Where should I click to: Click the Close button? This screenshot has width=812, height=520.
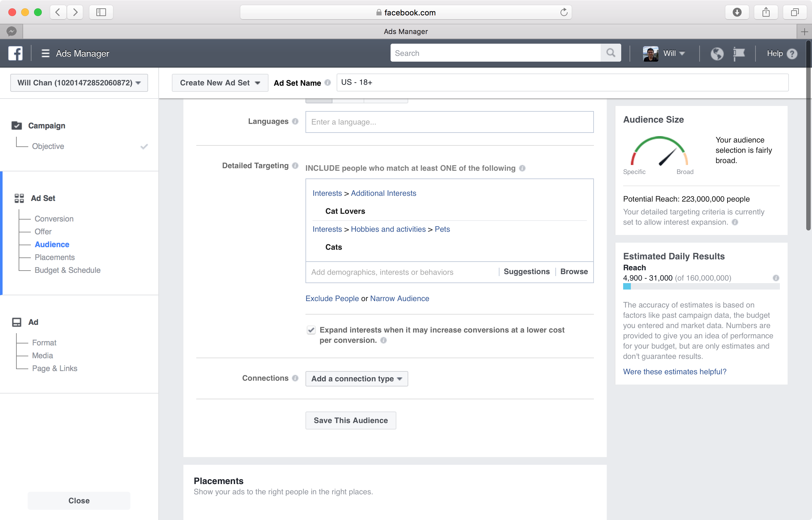coord(79,501)
